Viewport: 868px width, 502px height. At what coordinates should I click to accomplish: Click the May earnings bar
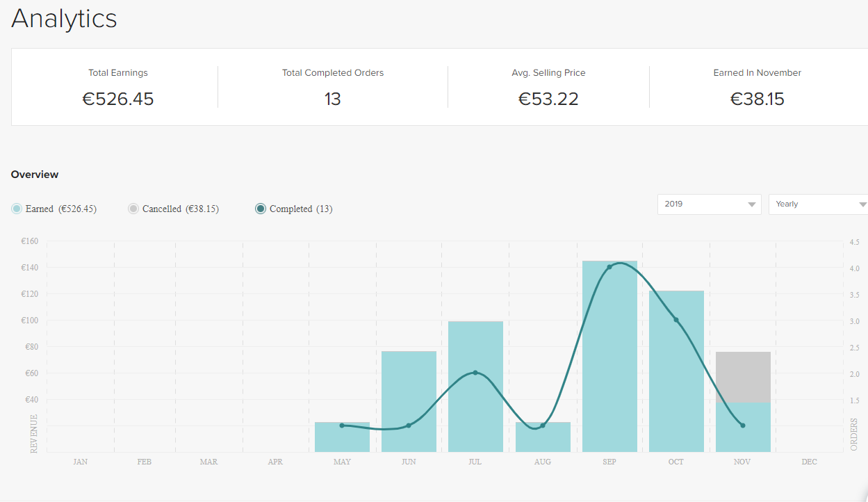click(342, 437)
